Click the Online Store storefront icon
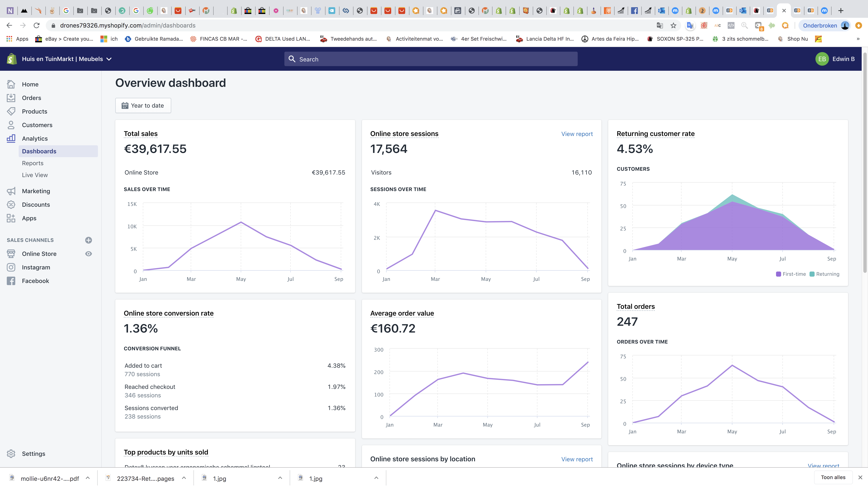Image resolution: width=868 pixels, height=488 pixels. pyautogui.click(x=11, y=254)
